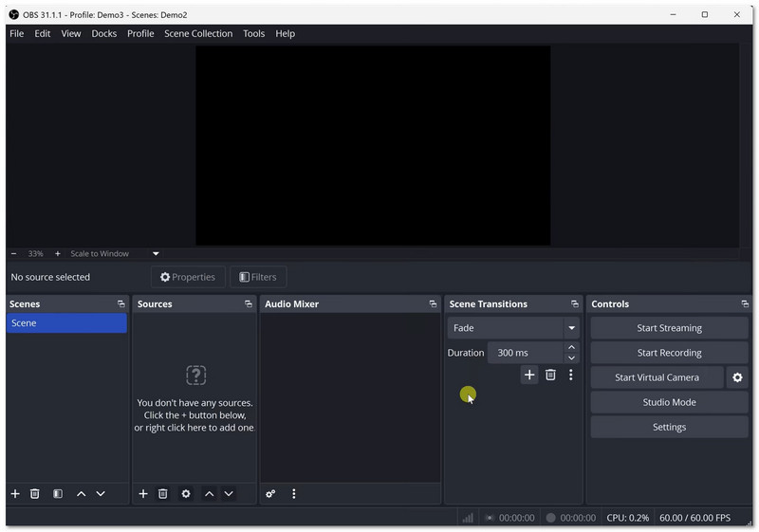The image size is (759, 532).
Task: Click the recording status dot icon
Action: pyautogui.click(x=551, y=518)
